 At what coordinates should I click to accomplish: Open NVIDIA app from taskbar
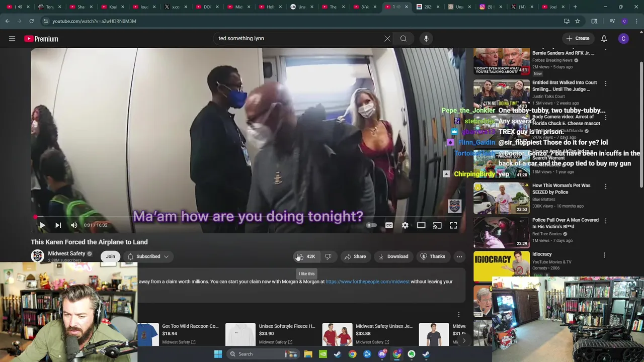coord(323,354)
